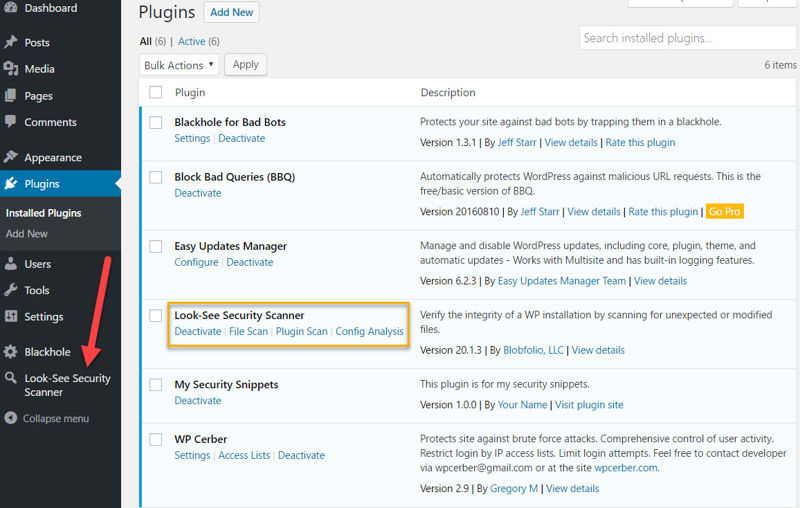Viewport: 800px width, 508px height.
Task: Open Blobfolio, LLC author link
Action: click(x=533, y=350)
